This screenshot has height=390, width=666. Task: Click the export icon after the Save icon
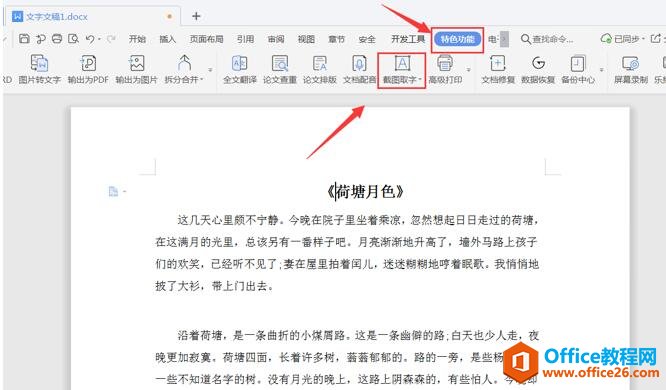[41, 39]
